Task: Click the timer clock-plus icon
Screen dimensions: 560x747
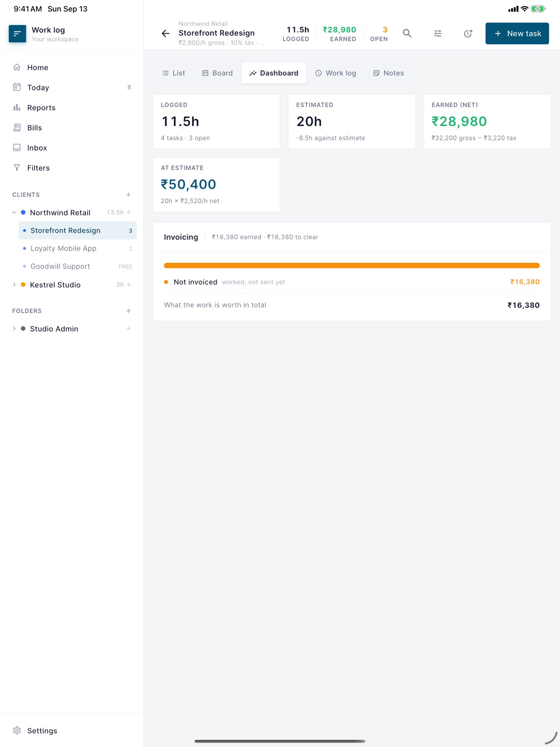Action: [x=468, y=33]
